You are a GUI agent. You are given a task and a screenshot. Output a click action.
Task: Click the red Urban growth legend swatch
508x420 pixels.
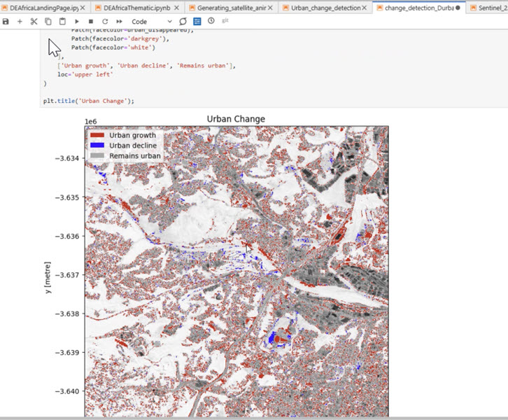[x=97, y=135]
